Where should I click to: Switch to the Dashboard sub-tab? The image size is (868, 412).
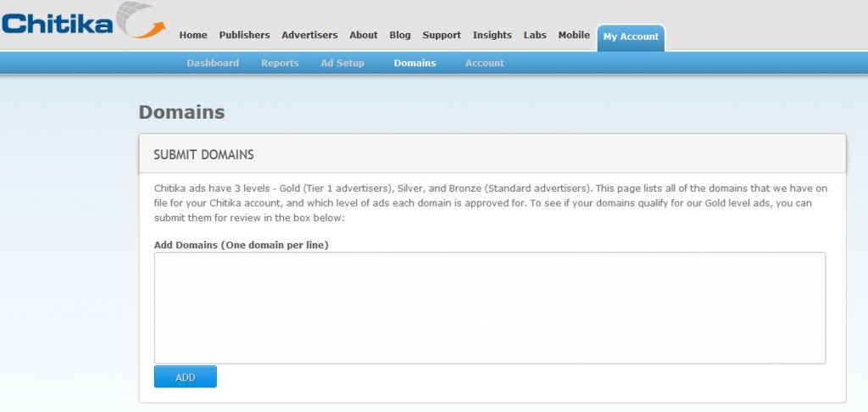tap(213, 64)
